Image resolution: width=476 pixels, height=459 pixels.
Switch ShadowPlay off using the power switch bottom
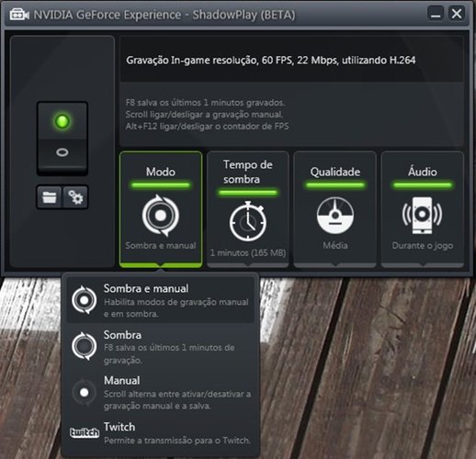pos(62,152)
